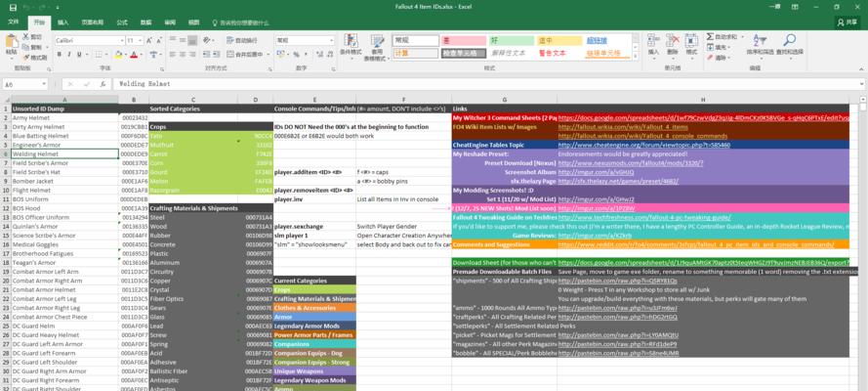Click the Paste clipboard icon
The width and height of the screenshot is (868, 391).
tap(11, 41)
